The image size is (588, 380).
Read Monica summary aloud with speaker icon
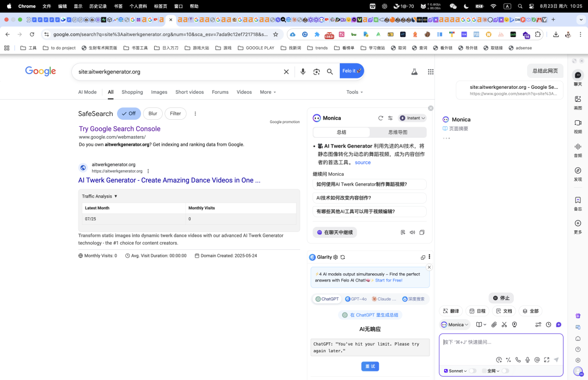pos(413,232)
